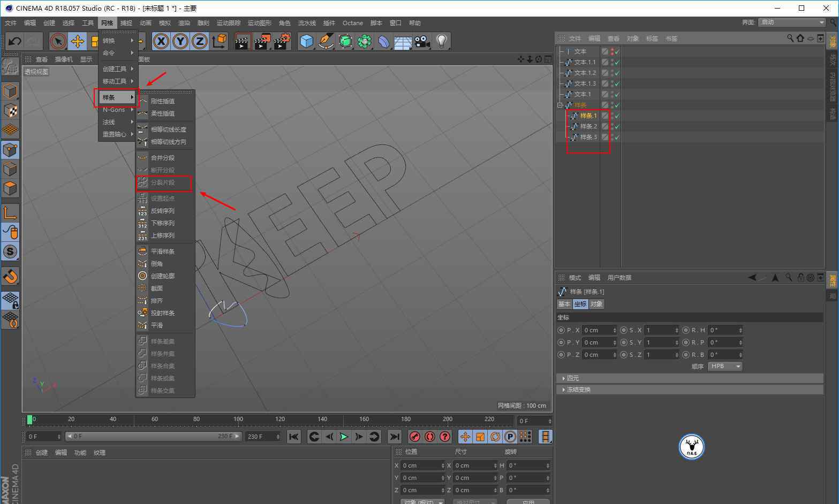Open the HPB rotation order dropdown
This screenshot has height=504, width=839.
click(x=725, y=366)
